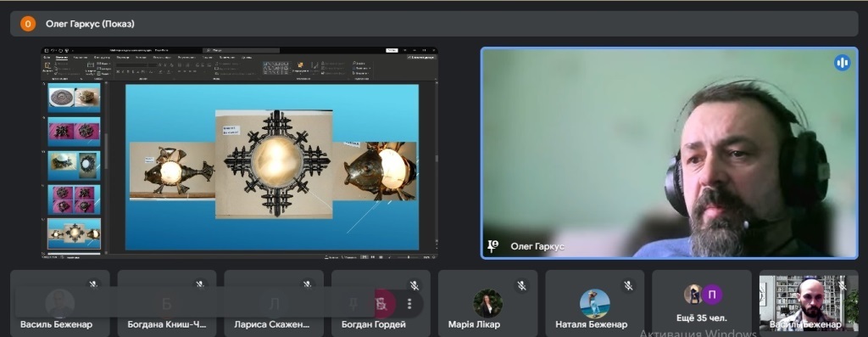Viewport: 868px width, 337px height.
Task: Click the share button at PowerPoint's top right
Action: click(x=422, y=57)
